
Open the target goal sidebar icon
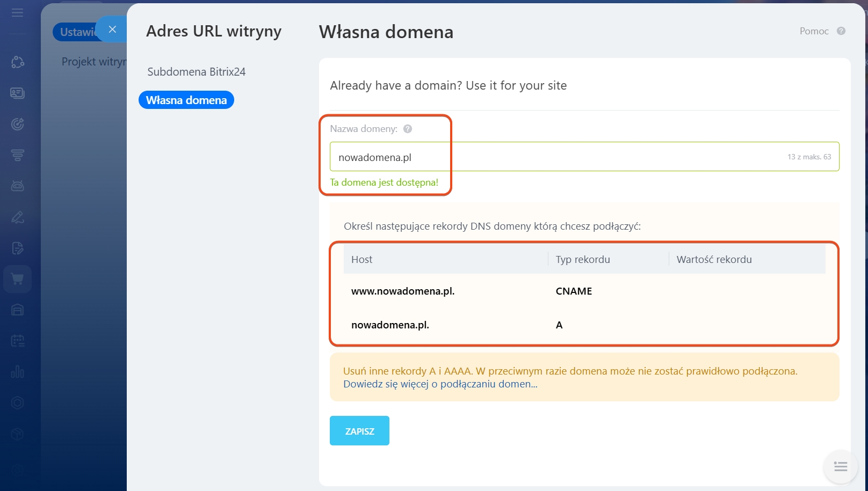[x=18, y=124]
